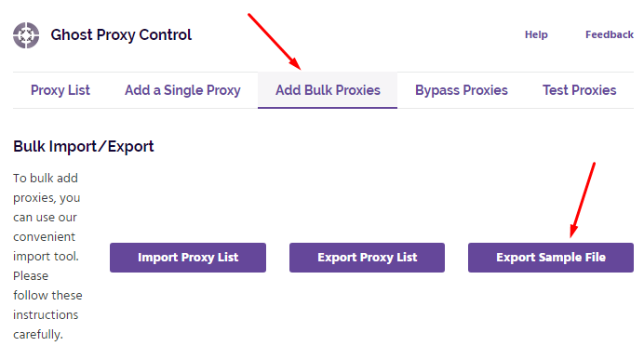Switch to the Test Proxies tab
This screenshot has height=346, width=644.
579,90
